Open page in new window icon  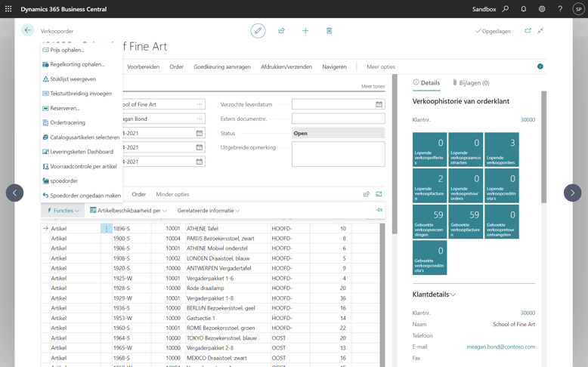click(x=528, y=31)
